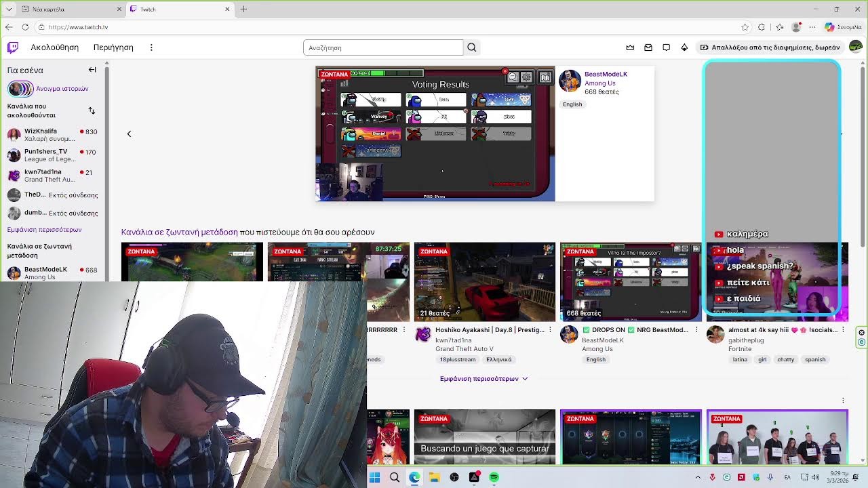The height and width of the screenshot is (488, 868).
Task: Open the offline dumb... channel in sidebar
Action: tap(53, 213)
